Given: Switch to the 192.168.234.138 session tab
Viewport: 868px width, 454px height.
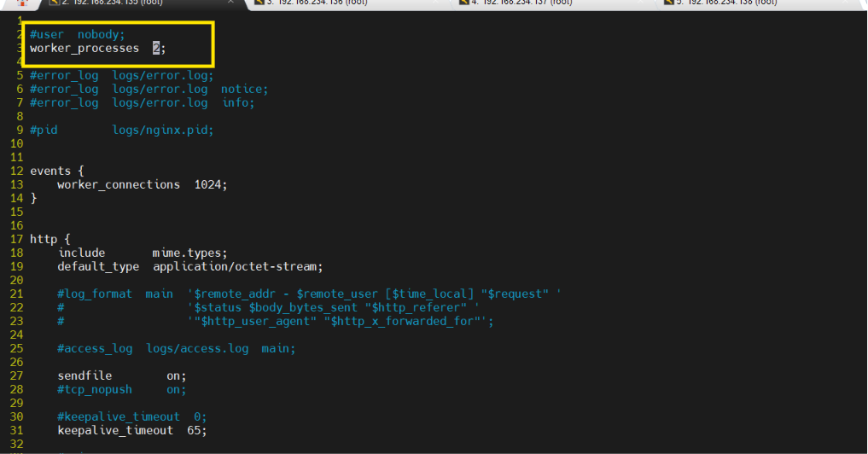Looking at the screenshot, I should [752, 3].
